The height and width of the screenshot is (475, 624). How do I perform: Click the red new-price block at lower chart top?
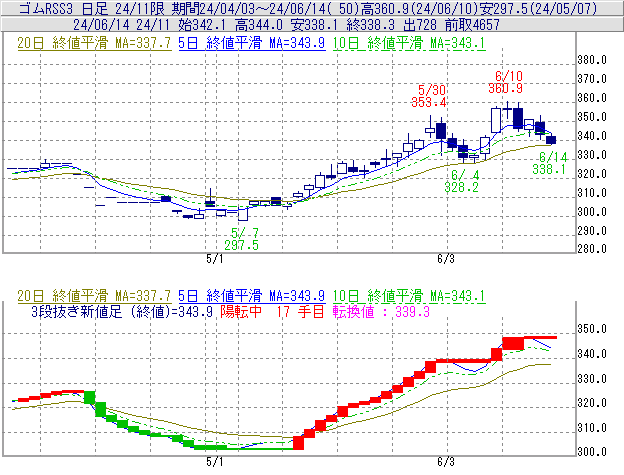[x=513, y=343]
